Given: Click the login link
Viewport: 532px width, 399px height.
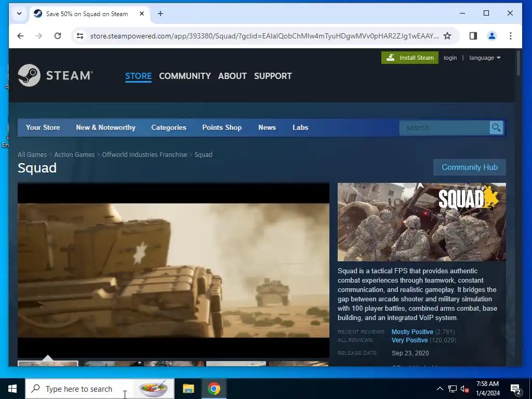Looking at the screenshot, I should coord(450,58).
